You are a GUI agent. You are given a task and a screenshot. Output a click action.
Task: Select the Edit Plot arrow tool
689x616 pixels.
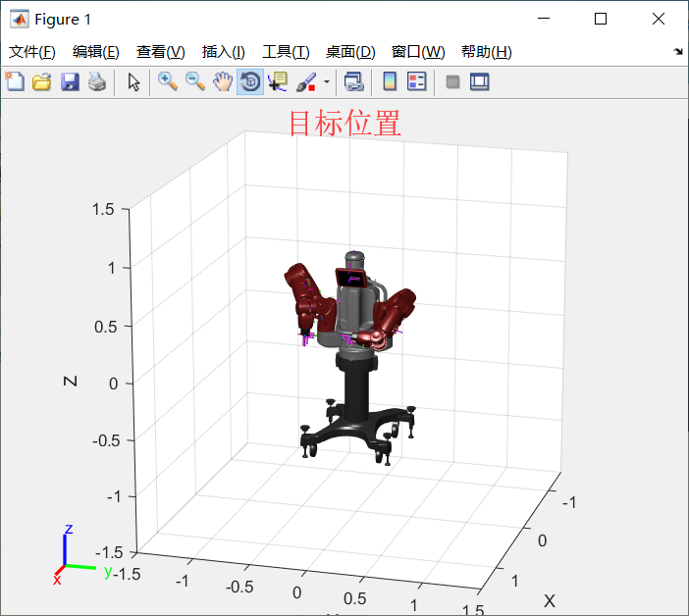(134, 81)
